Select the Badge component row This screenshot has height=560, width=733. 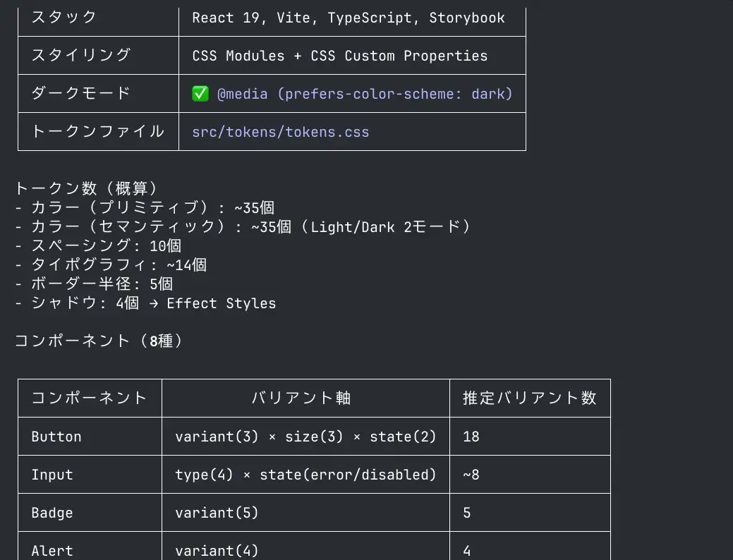(x=314, y=512)
